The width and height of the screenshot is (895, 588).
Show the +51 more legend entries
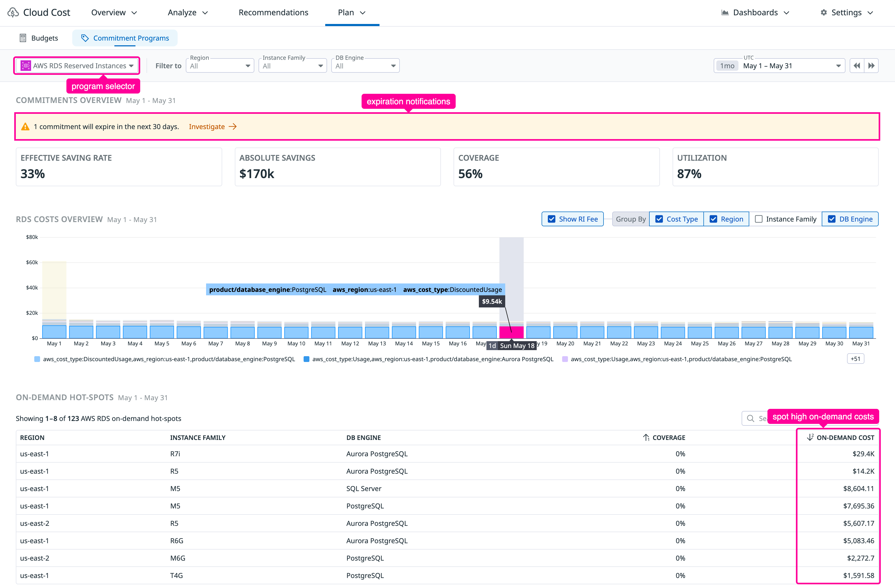pos(855,359)
